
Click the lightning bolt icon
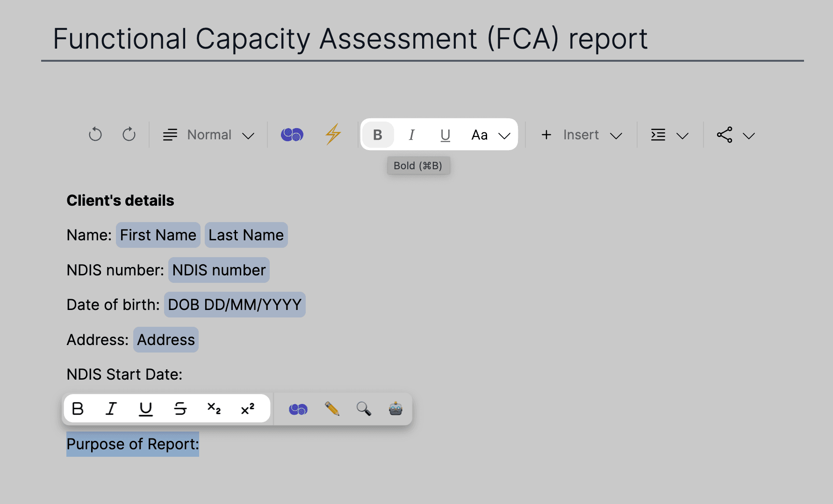[333, 135]
